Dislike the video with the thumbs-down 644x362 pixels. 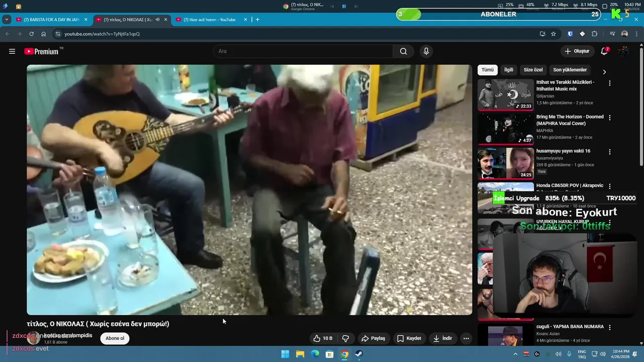point(346,338)
